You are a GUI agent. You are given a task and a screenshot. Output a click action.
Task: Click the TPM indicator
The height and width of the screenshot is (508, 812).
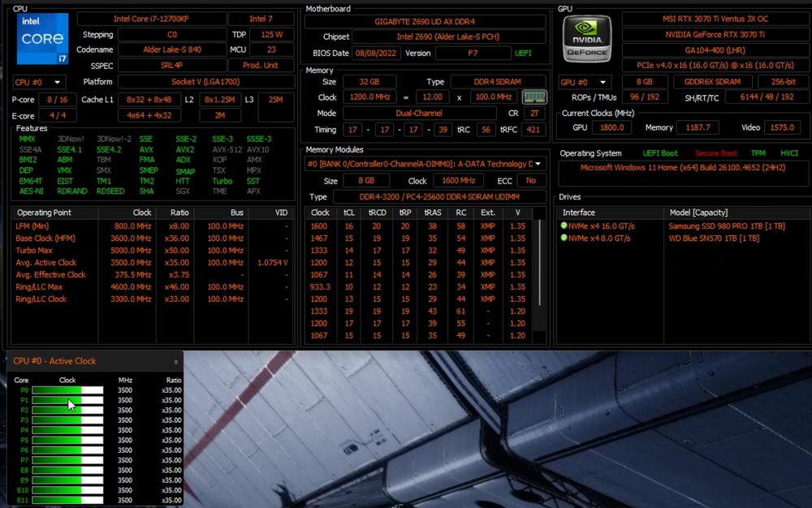[758, 153]
